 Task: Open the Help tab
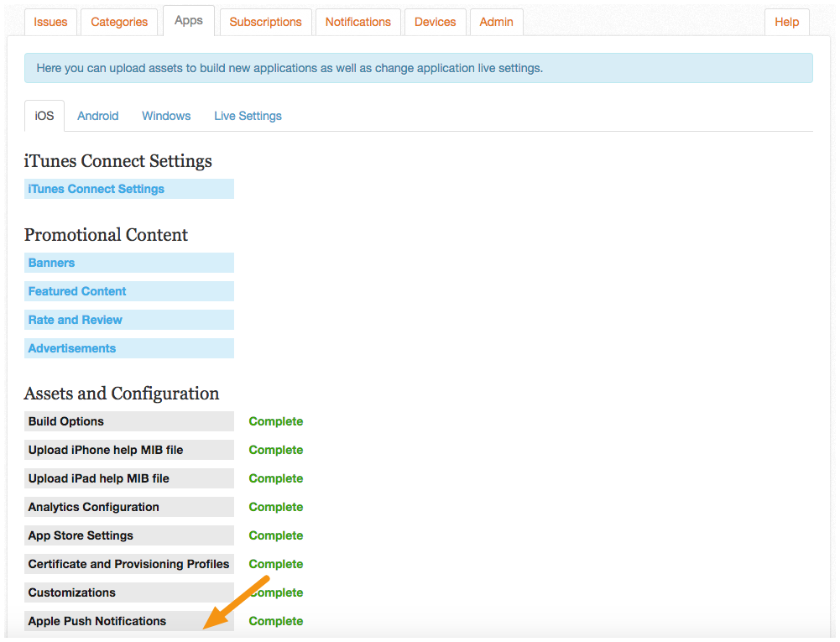pyautogui.click(x=786, y=22)
